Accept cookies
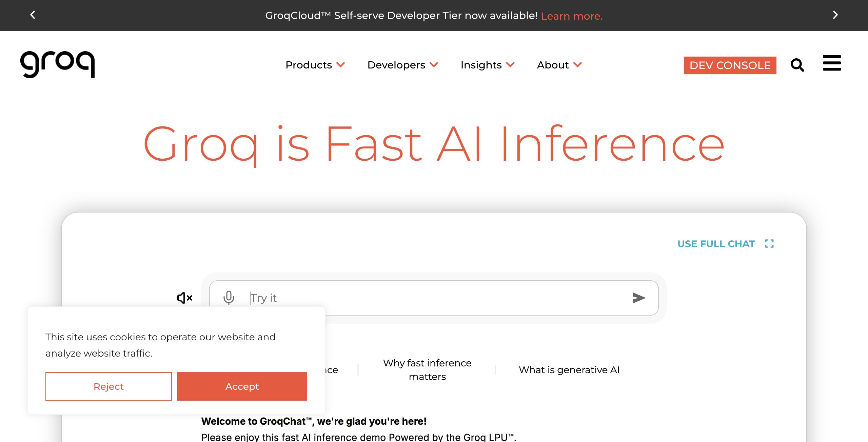The height and width of the screenshot is (442, 868). tap(242, 386)
